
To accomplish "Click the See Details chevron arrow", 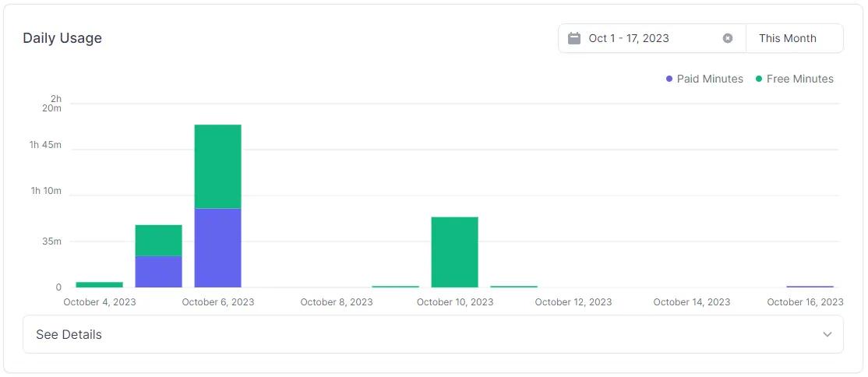I will coord(827,334).
